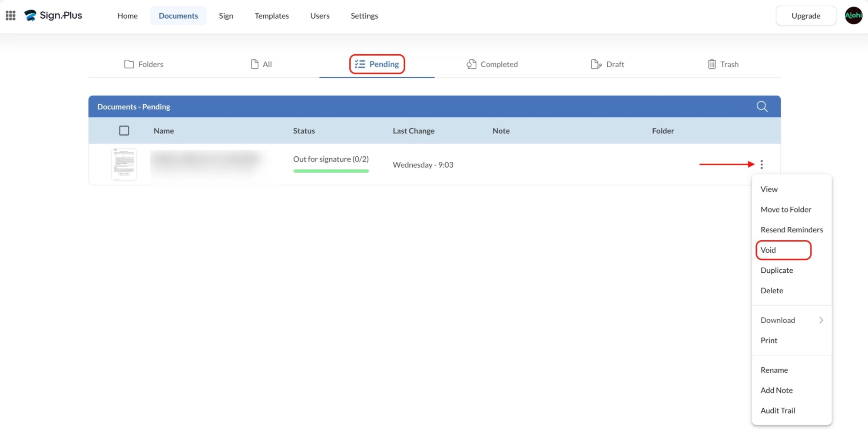Viewport: 868px width, 443px height.
Task: Click Audit Trail menu entry
Action: click(x=778, y=410)
